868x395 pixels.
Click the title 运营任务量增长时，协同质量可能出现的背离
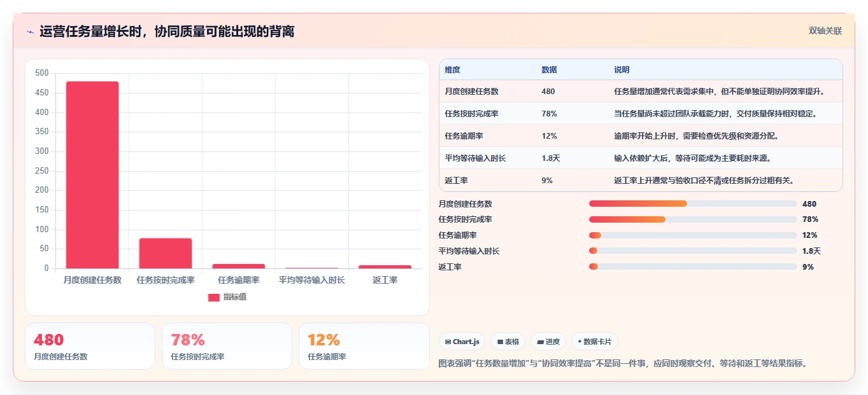[x=167, y=32]
